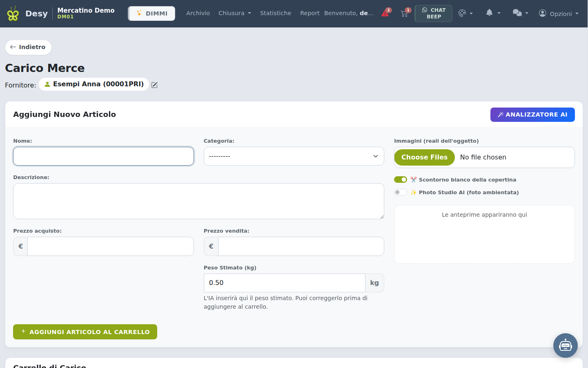Open the bell notifications dropdown
The width and height of the screenshot is (588, 368).
click(x=493, y=13)
